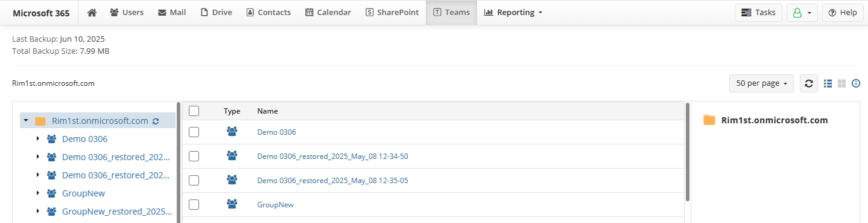Click team icon in Demo 0306 row

point(232,132)
